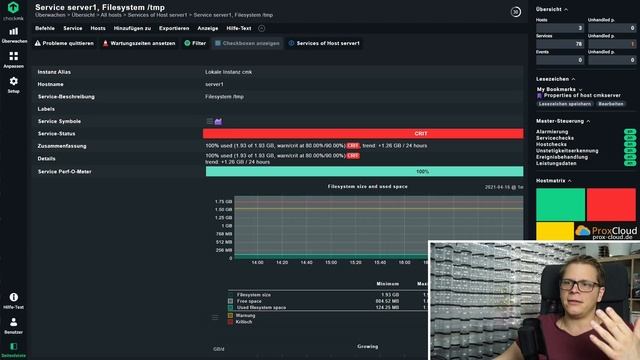
Task: Click Free space legend swatch
Action: click(x=230, y=301)
